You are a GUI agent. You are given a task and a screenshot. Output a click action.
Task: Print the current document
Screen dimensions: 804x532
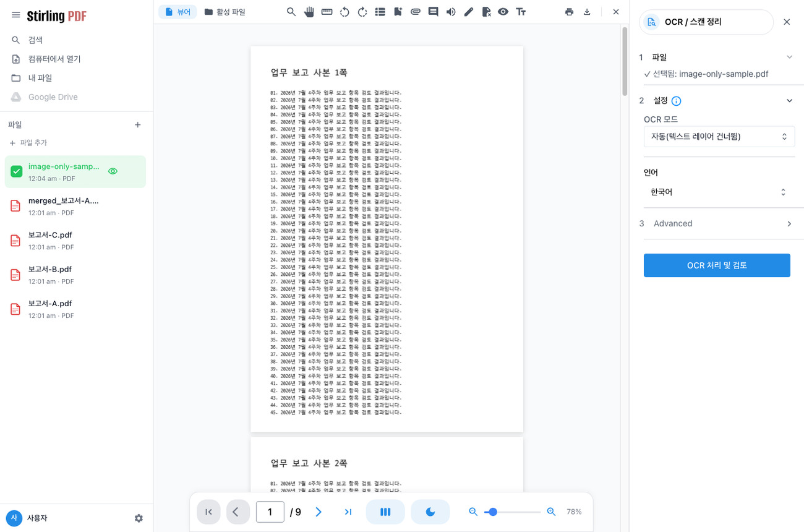click(569, 12)
